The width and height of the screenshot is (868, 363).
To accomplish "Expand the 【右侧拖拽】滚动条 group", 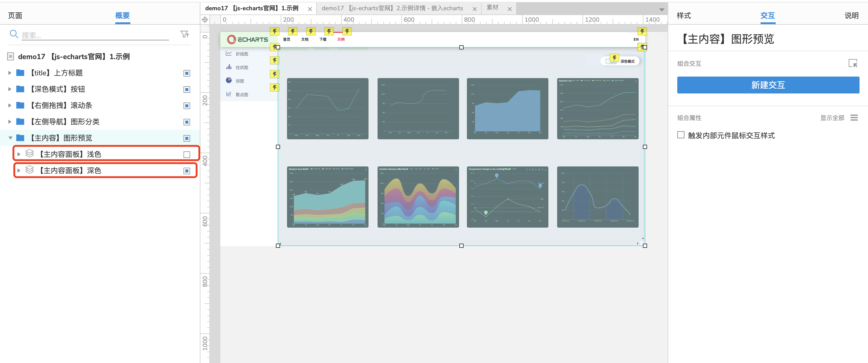I will point(10,106).
